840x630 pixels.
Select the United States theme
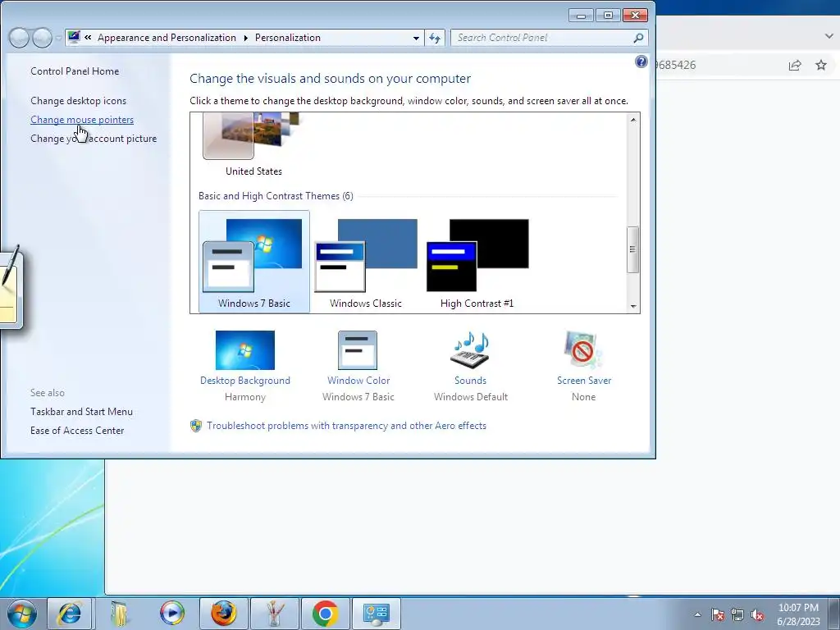[254, 144]
